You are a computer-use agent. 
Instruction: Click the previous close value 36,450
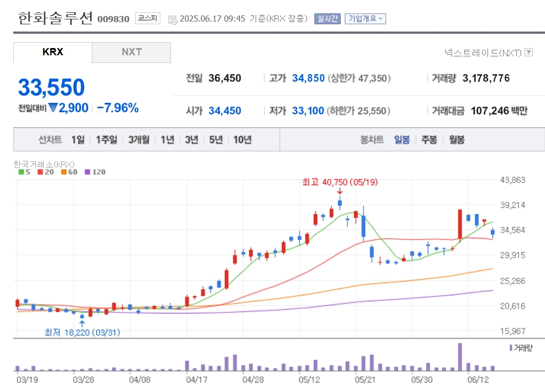tap(225, 78)
